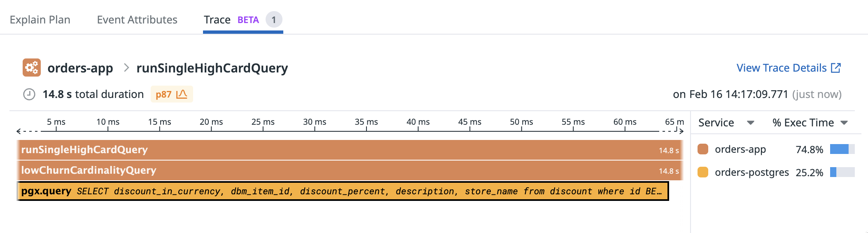Select the runSingleHighCardQuery span bar
Screen dimensions: 868x233
350,150
